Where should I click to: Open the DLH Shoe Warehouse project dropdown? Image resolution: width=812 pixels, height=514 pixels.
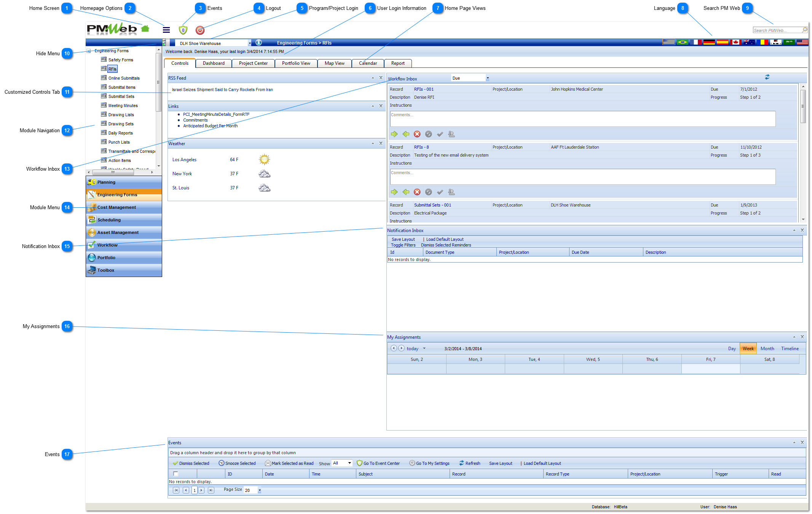pyautogui.click(x=250, y=43)
